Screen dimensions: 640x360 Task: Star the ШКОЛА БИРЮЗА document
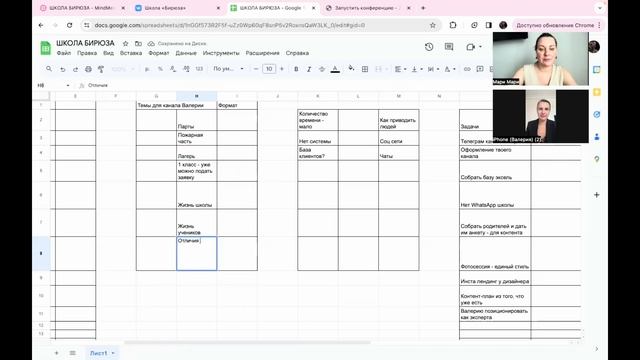(125, 43)
